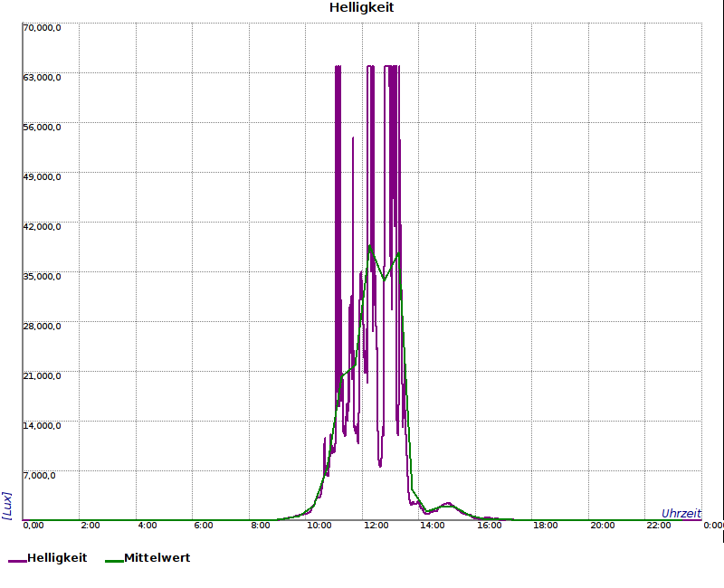The image size is (724, 588).
Task: Click the 8:00 time label
Action: tap(261, 526)
